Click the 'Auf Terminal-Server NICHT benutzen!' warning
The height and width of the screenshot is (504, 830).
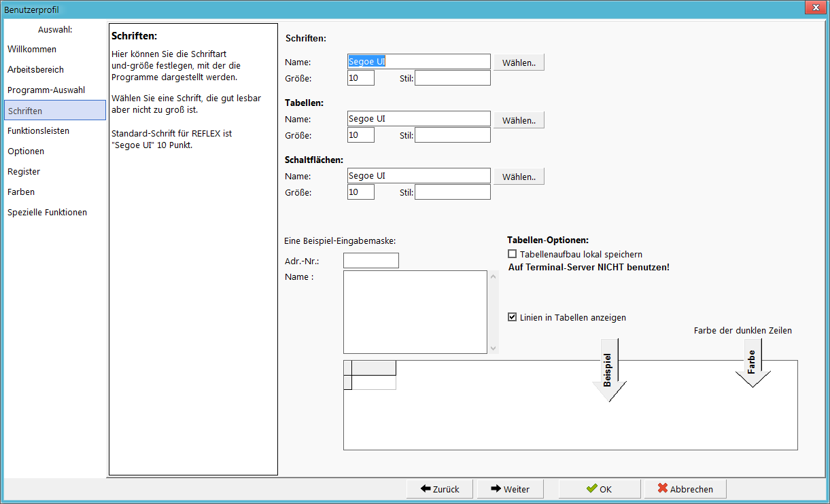(x=589, y=268)
